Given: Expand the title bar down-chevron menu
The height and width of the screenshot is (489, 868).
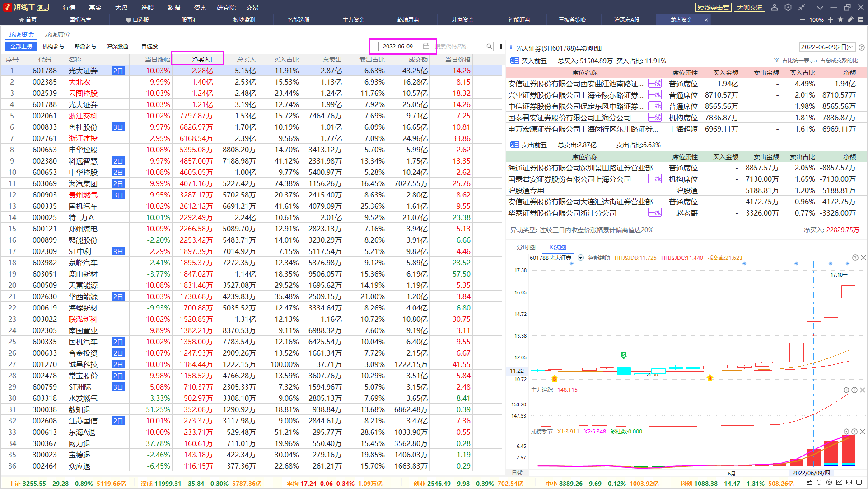Looking at the screenshot, I should 820,8.
